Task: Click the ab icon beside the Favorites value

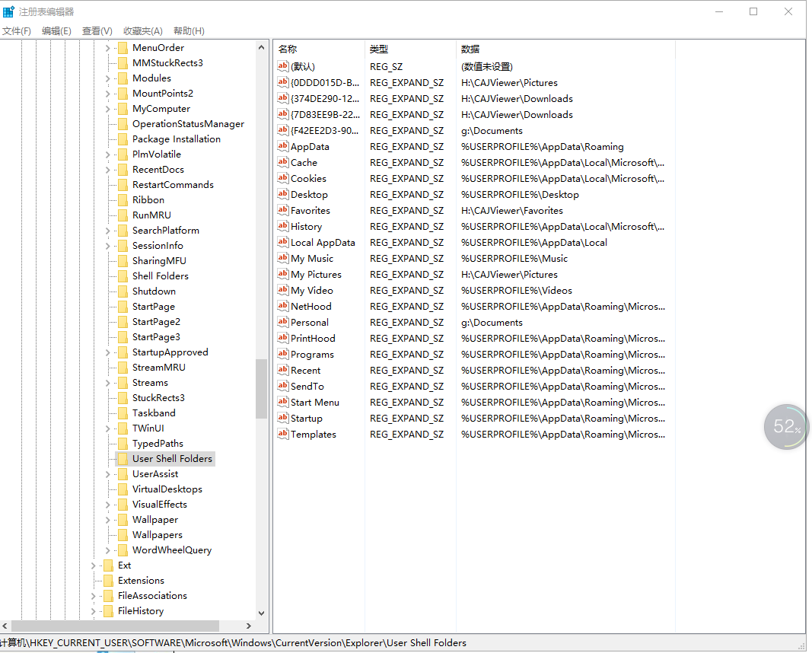Action: 283,210
